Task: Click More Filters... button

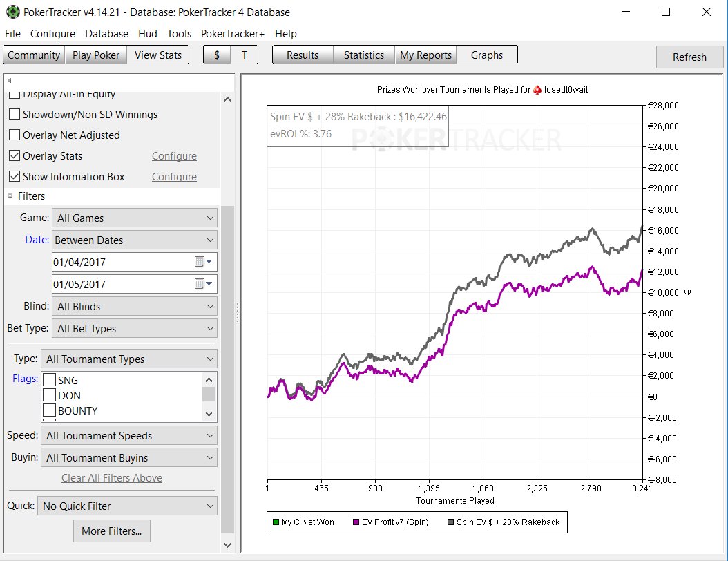Action: pos(111,531)
